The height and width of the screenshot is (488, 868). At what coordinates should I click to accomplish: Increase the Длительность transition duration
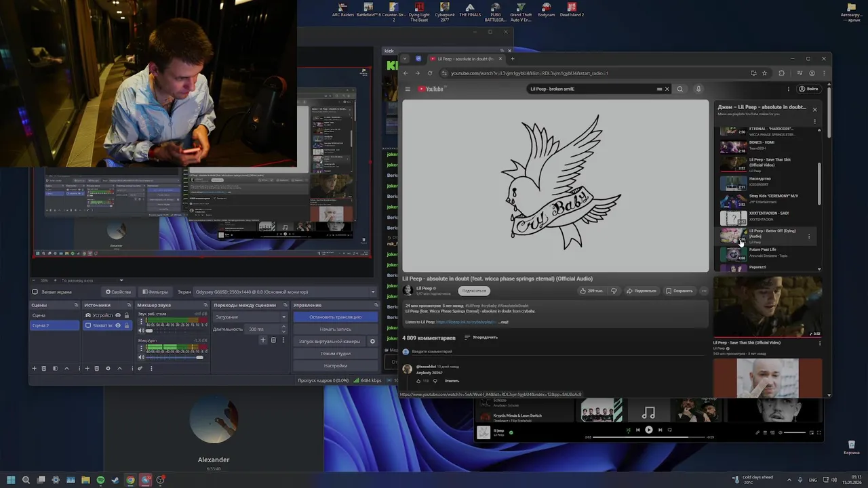click(283, 327)
